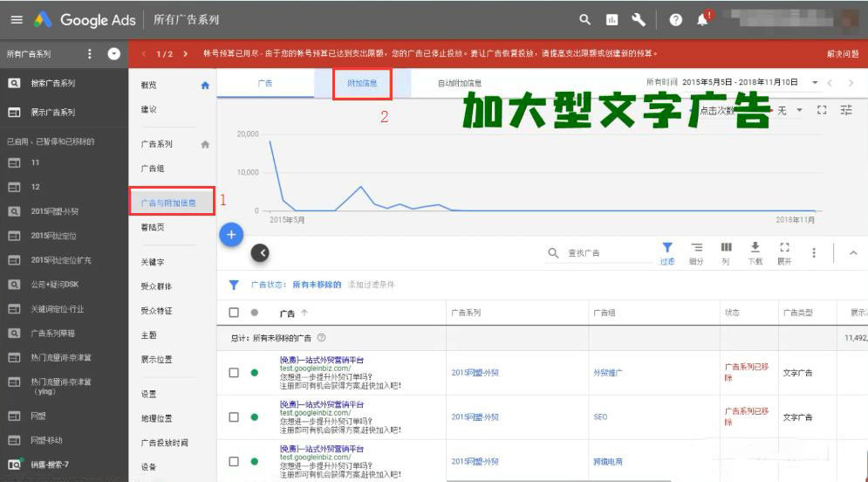Select 搜索广告系列 in the sidebar
This screenshot has width=868, height=482.
tap(52, 83)
